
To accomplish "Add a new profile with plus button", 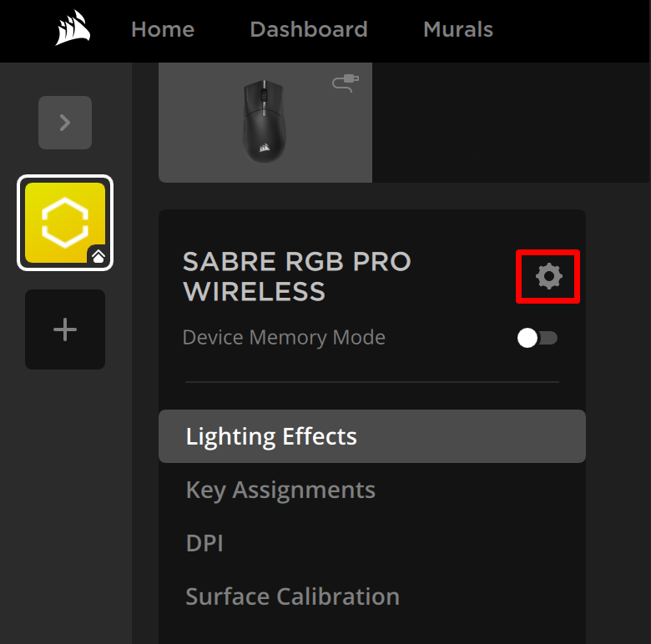I will pyautogui.click(x=65, y=330).
